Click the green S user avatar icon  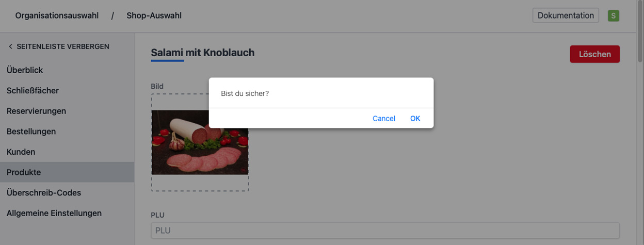(613, 15)
